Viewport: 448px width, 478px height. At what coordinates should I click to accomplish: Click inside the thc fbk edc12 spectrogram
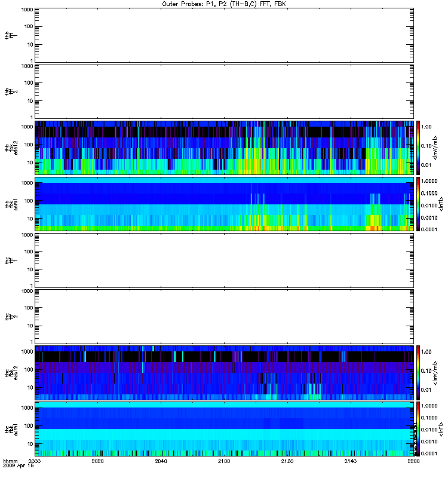(224, 372)
